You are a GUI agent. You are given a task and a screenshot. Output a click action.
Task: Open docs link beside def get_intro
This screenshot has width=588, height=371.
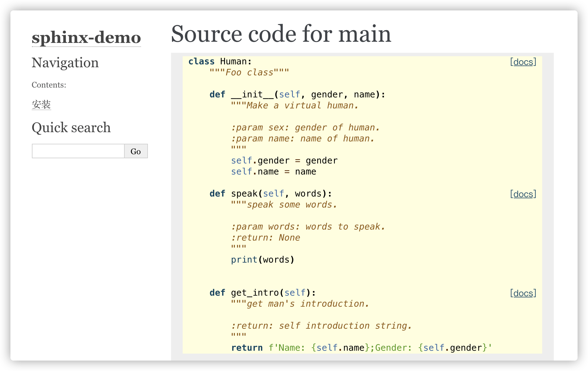(x=523, y=293)
